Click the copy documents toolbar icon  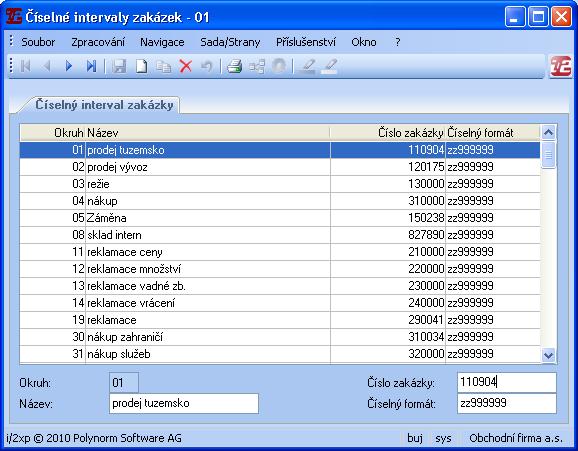[x=163, y=66]
